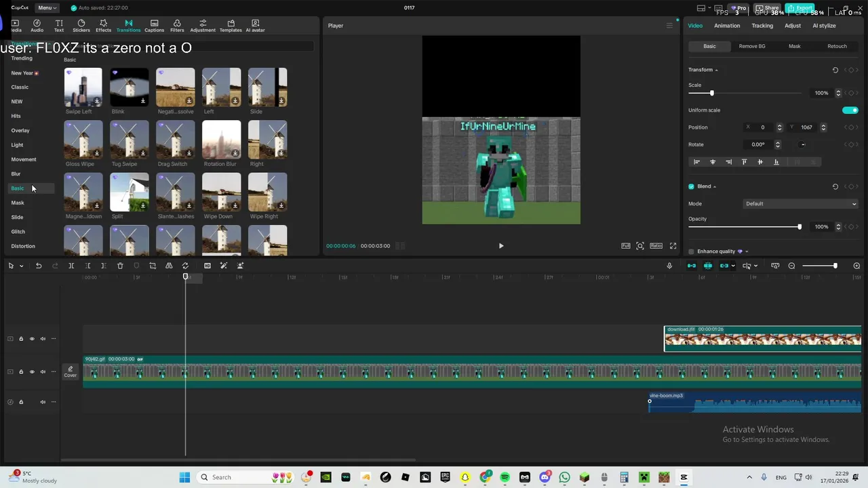Viewport: 868px width, 488px height.
Task: Toggle main track magnet snapping
Action: click(692, 266)
